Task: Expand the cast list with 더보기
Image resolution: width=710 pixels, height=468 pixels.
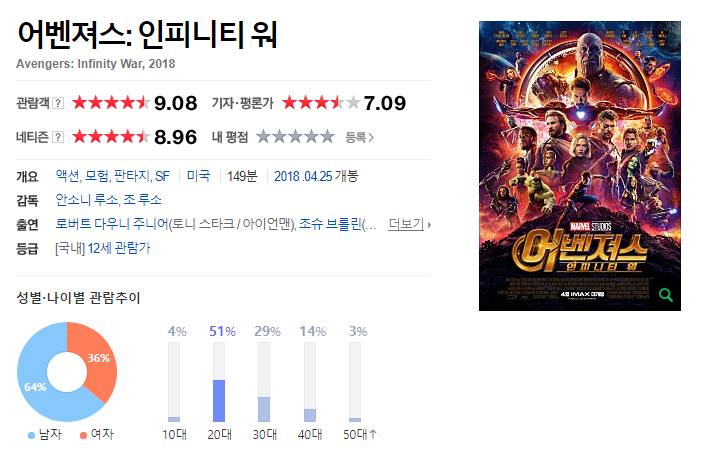Action: pyautogui.click(x=409, y=224)
